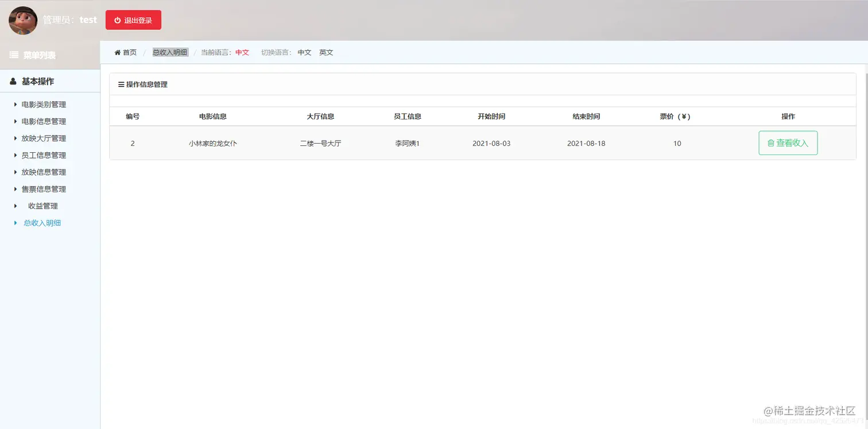Click the row number 2 cell
The height and width of the screenshot is (429, 868).
pyautogui.click(x=133, y=144)
